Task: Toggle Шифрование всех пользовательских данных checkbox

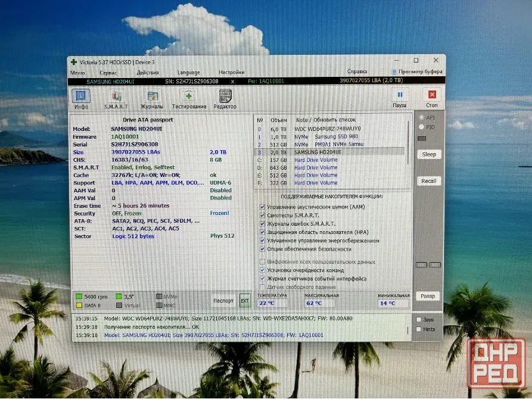Action: pos(262,262)
